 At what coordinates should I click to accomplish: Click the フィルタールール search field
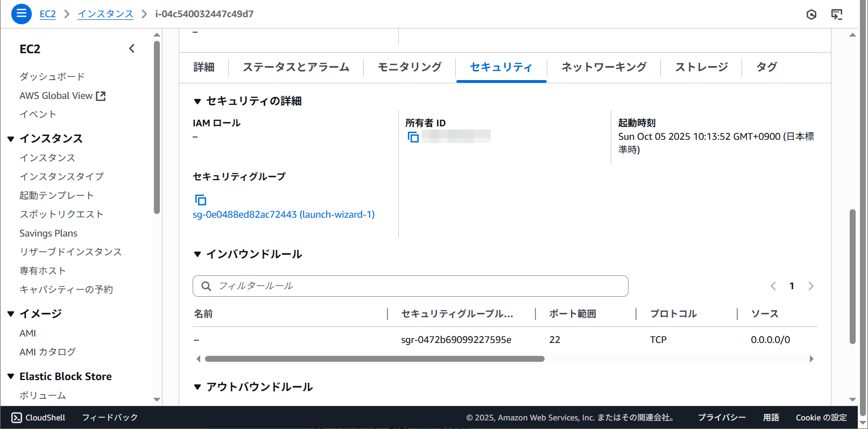(410, 286)
